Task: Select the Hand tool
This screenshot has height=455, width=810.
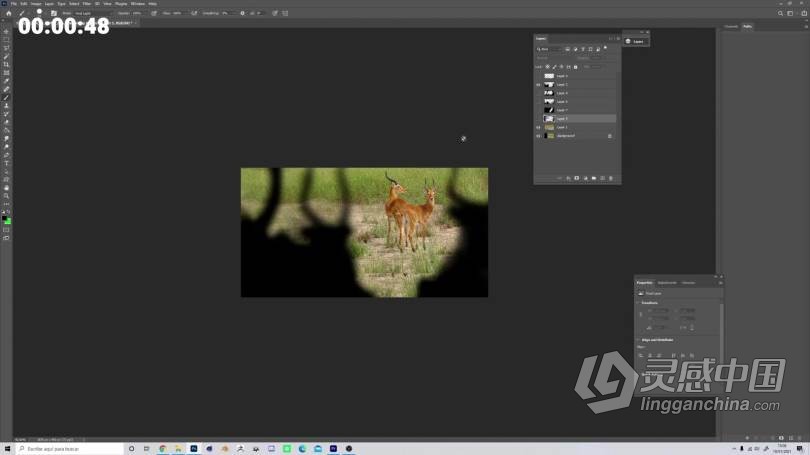Action: pyautogui.click(x=6, y=188)
